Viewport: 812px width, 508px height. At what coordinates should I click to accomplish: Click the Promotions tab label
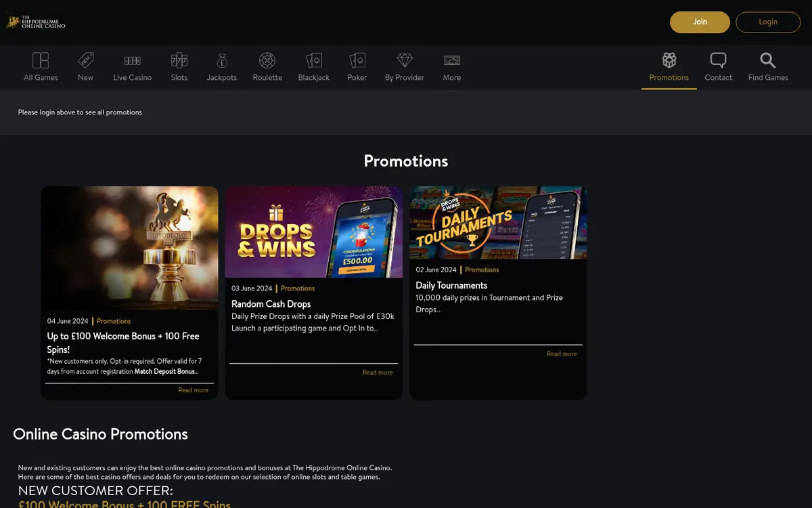coord(669,77)
